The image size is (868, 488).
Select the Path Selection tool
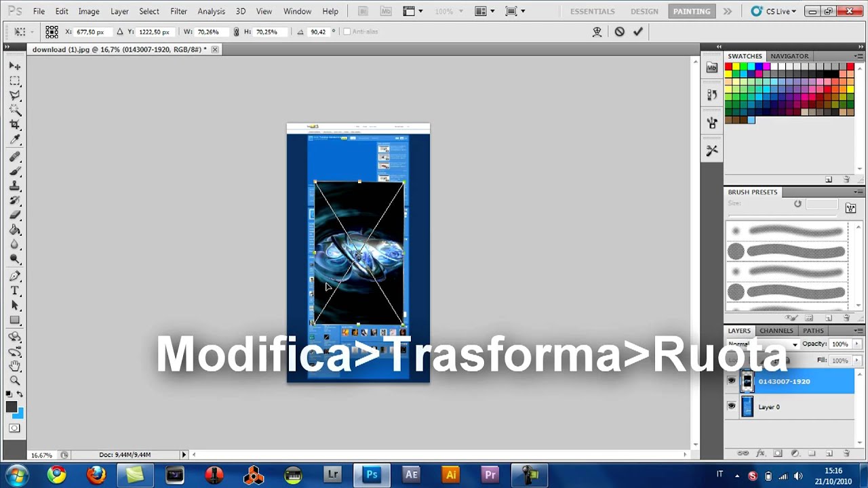point(15,306)
